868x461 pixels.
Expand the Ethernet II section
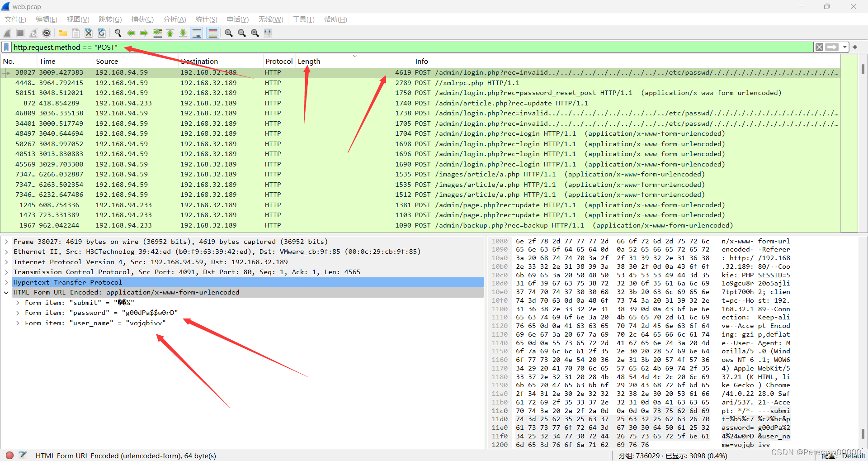click(x=6, y=252)
